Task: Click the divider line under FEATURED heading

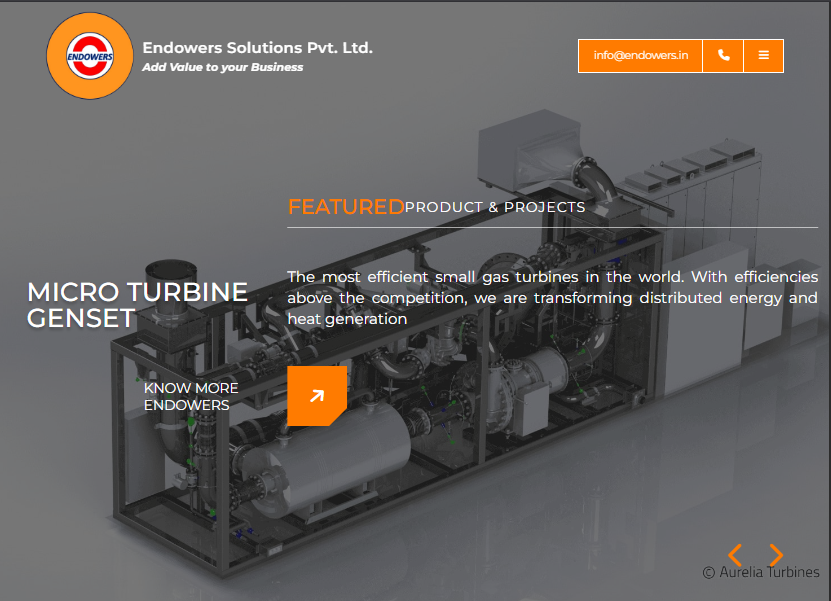Action: [x=552, y=228]
